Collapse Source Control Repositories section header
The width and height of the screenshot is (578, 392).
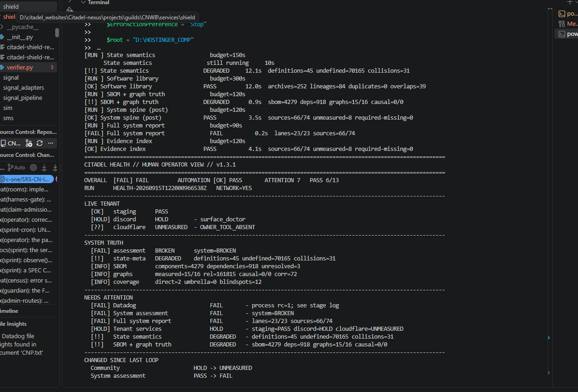(x=28, y=132)
